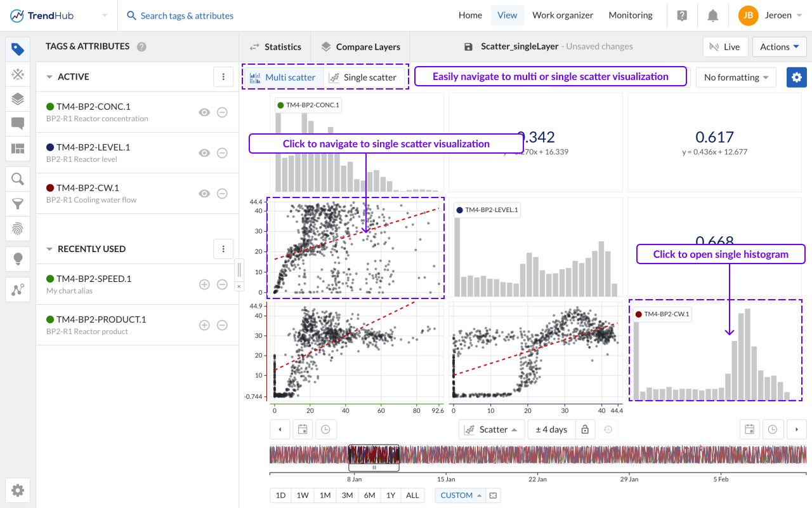
Task: Click the notifications bell icon
Action: [713, 15]
